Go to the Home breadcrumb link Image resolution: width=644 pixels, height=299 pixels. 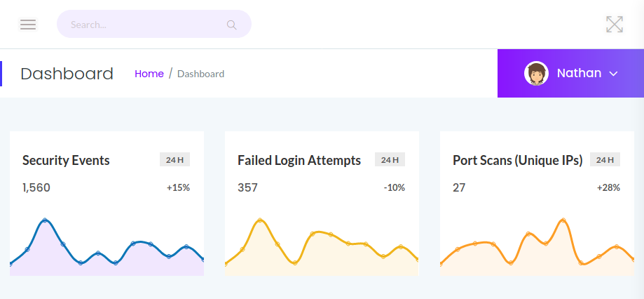[x=149, y=74]
